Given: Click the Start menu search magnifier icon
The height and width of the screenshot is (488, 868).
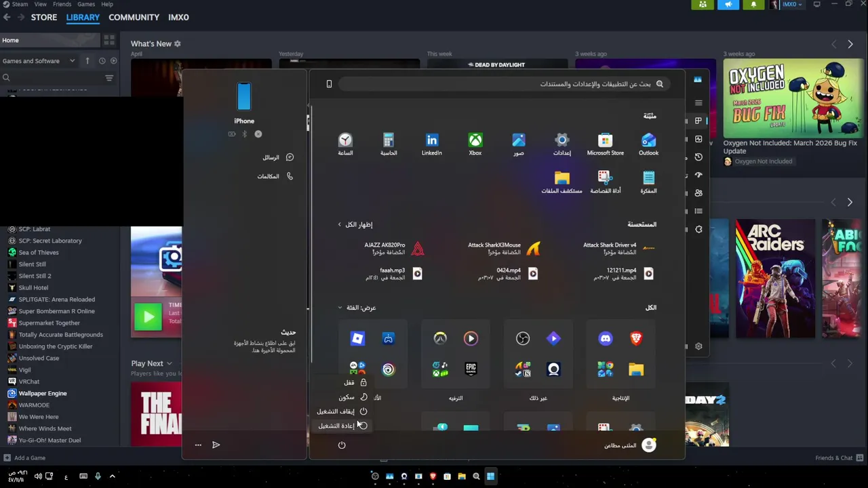Looking at the screenshot, I should point(660,84).
